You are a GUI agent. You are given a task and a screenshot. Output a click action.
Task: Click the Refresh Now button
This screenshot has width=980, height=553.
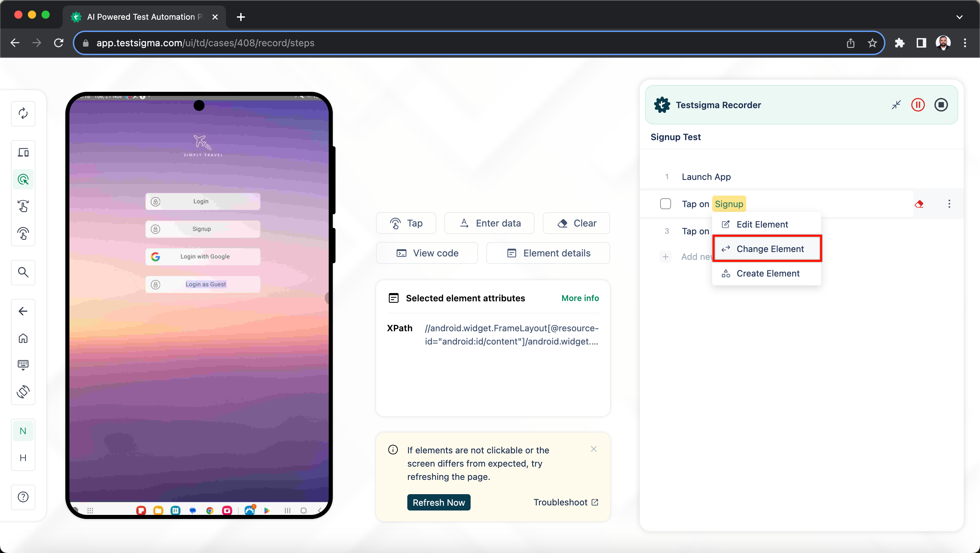click(439, 503)
